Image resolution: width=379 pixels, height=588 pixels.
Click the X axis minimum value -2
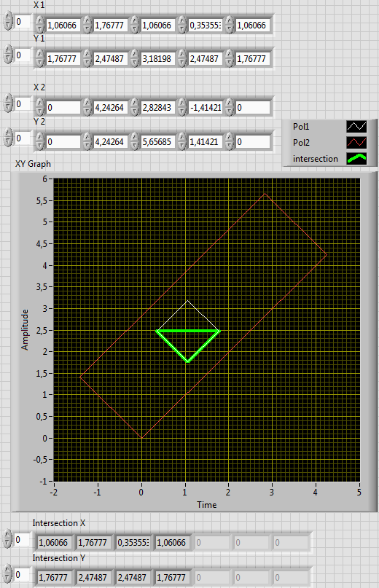[54, 492]
